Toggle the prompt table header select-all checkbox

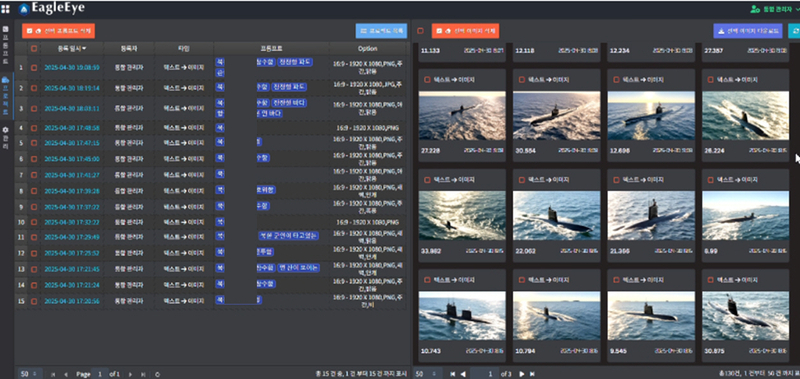coord(34,48)
